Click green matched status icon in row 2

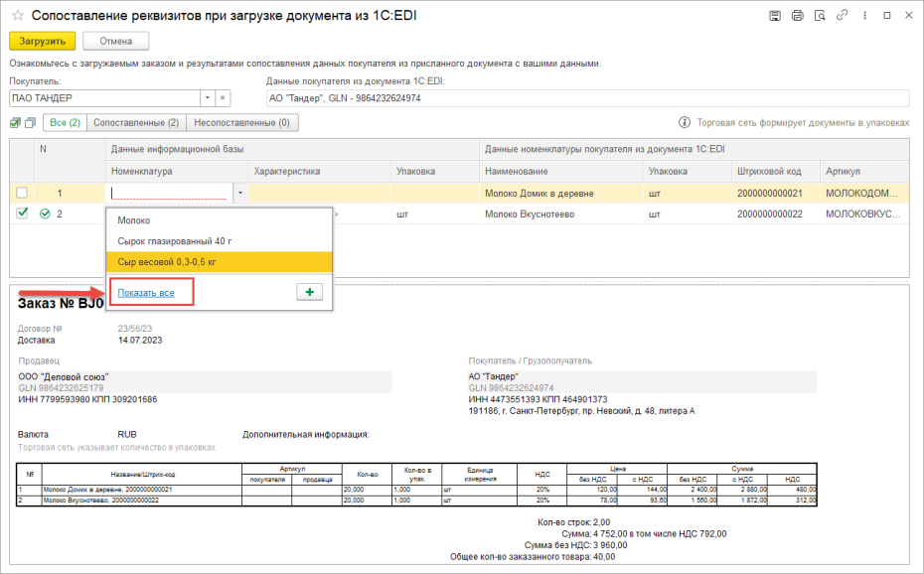(x=45, y=214)
